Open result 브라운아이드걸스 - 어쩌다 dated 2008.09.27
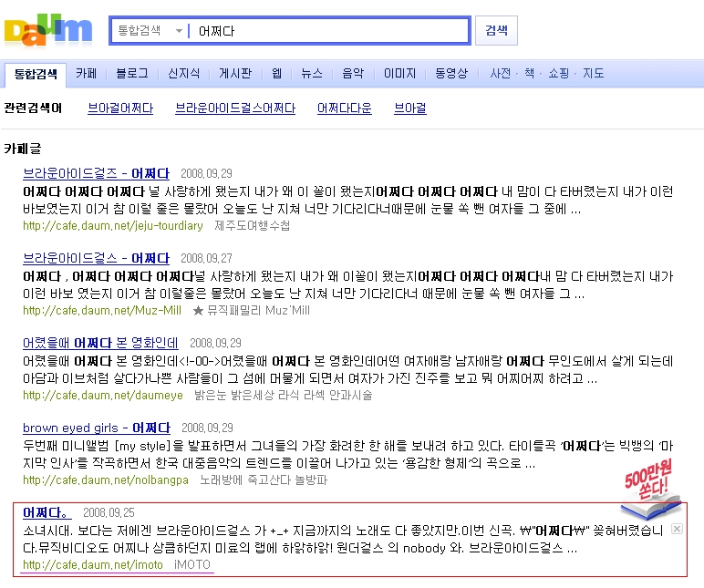Screen dimensions: 704x588 (x=96, y=258)
